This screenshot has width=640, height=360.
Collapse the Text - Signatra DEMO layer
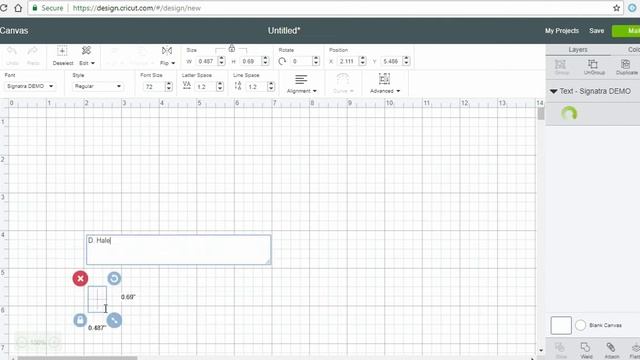pyautogui.click(x=553, y=91)
